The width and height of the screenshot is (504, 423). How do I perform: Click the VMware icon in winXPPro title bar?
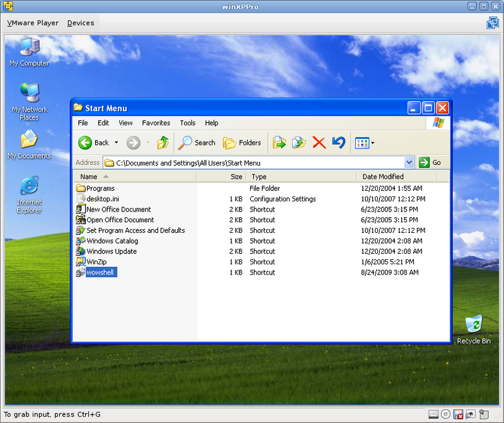click(8, 6)
